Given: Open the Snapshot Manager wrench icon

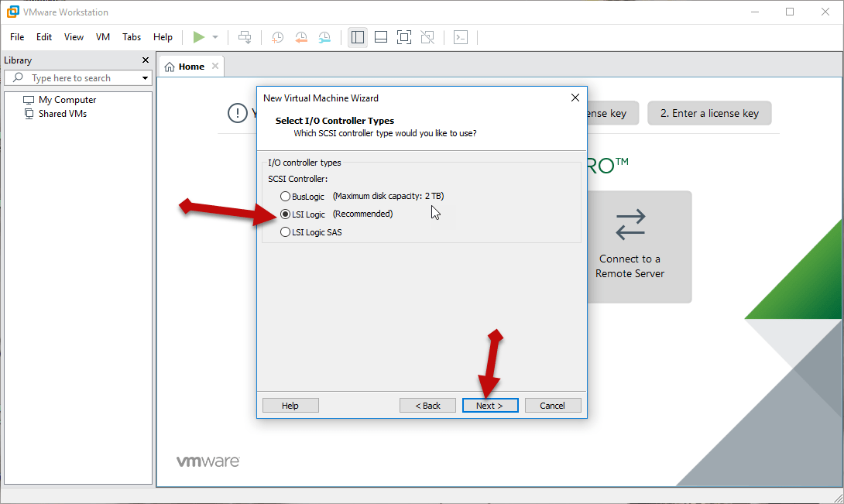Looking at the screenshot, I should [325, 37].
